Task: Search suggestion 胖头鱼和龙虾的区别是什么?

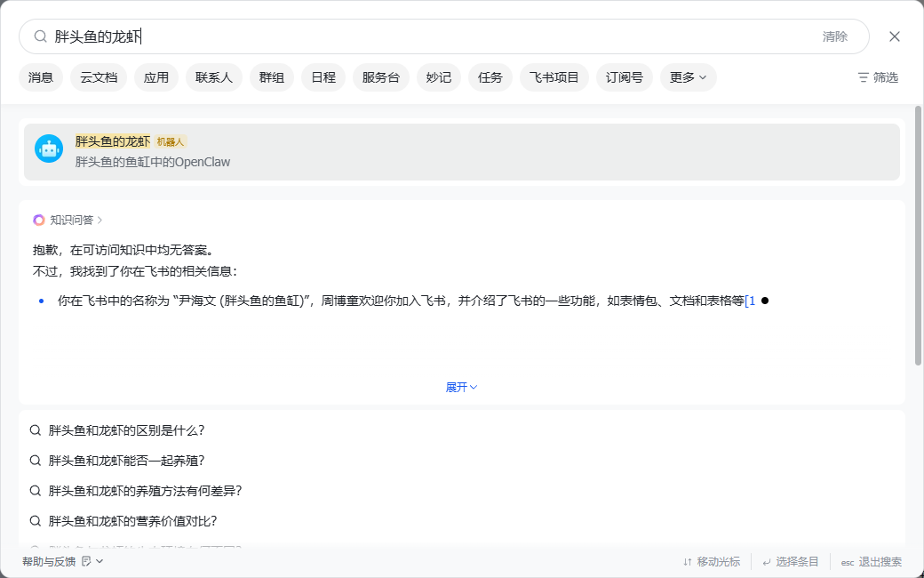Action: (126, 430)
